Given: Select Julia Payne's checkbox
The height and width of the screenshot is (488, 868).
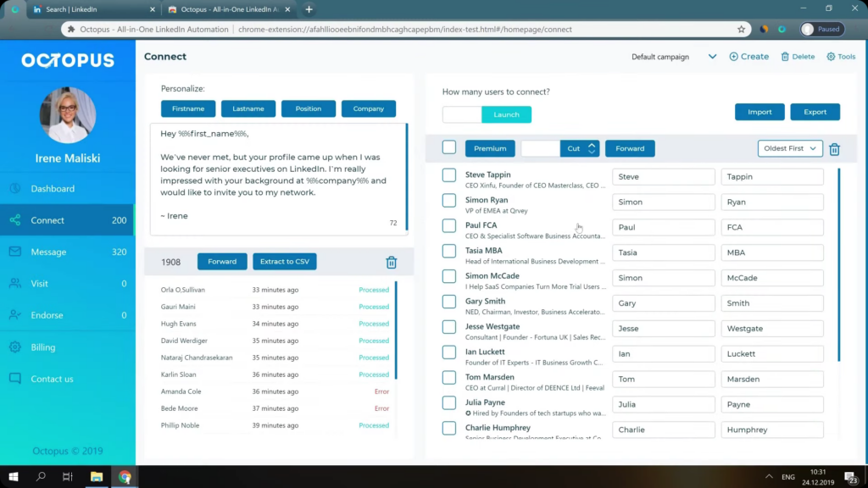Looking at the screenshot, I should [448, 404].
